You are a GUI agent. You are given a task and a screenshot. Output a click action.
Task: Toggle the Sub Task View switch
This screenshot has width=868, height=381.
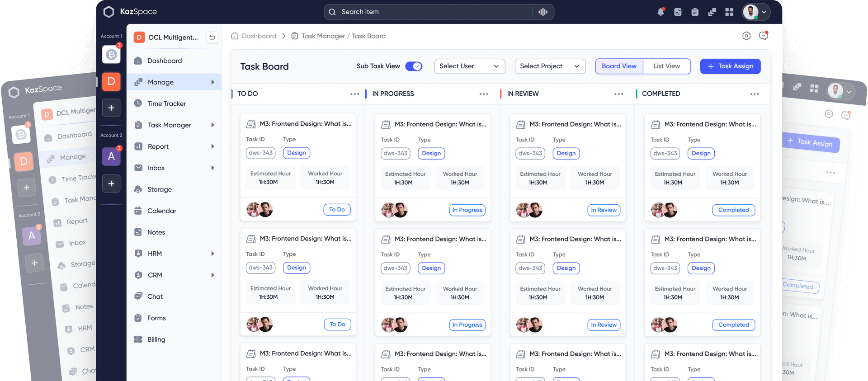(x=414, y=66)
